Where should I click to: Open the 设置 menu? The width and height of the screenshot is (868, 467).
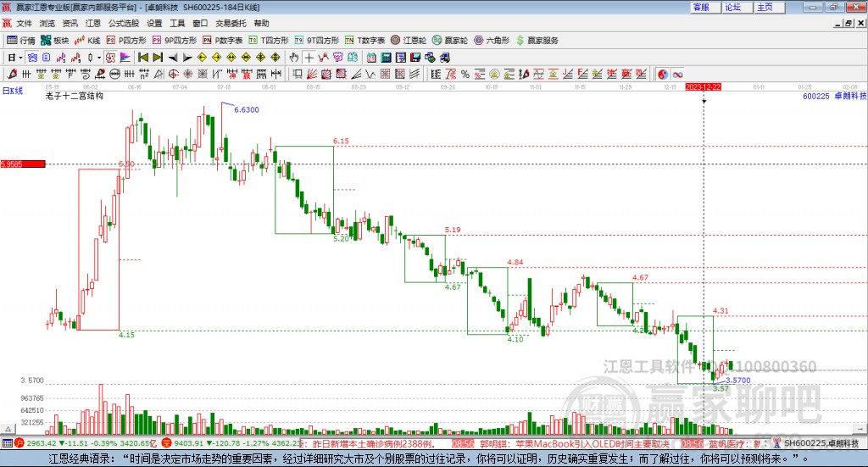click(x=154, y=23)
